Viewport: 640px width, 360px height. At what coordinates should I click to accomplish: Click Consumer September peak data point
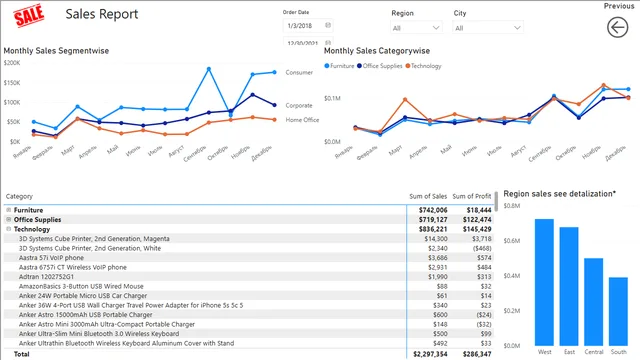click(x=209, y=69)
